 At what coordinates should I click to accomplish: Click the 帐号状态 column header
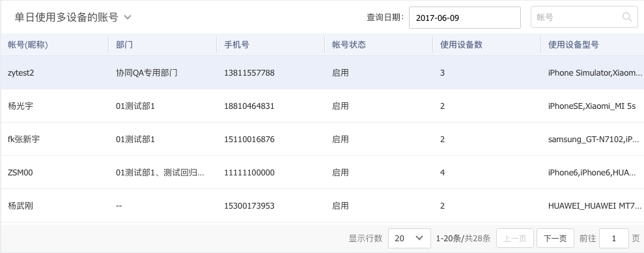[x=348, y=45]
